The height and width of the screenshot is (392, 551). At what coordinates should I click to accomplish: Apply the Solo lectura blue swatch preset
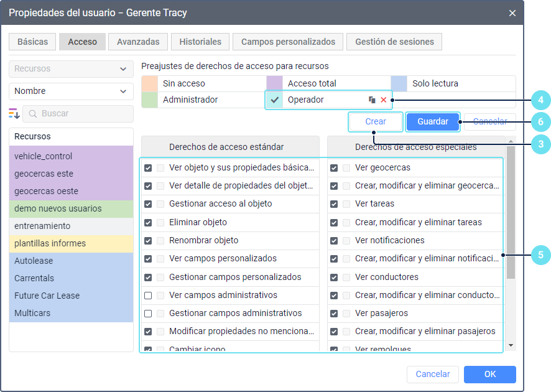pyautogui.click(x=399, y=83)
